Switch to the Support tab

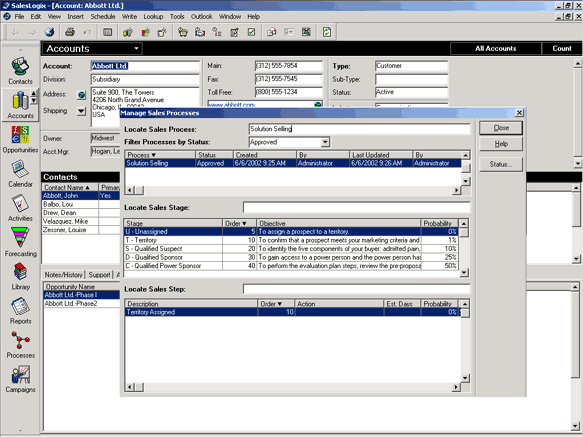pyautogui.click(x=99, y=275)
